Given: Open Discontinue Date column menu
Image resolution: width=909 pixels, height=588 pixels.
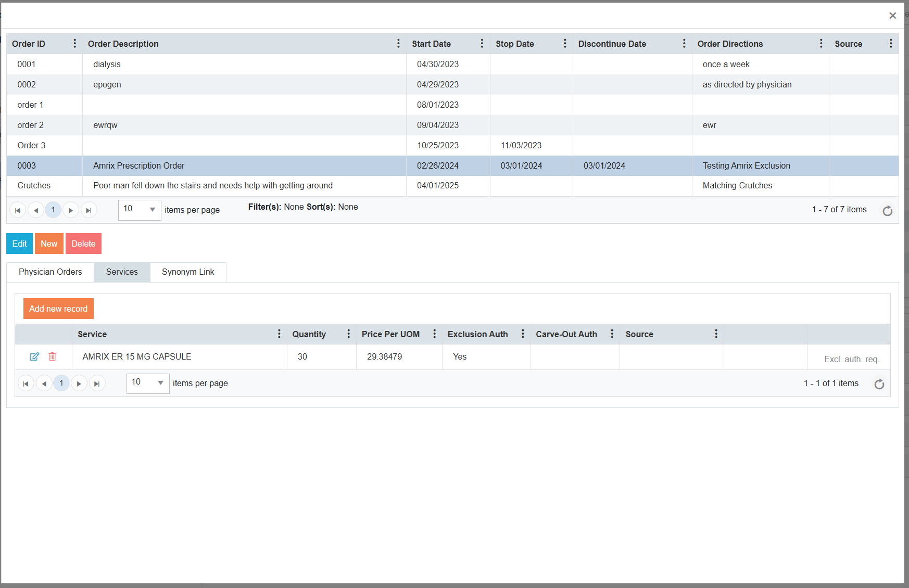Looking at the screenshot, I should (x=684, y=44).
